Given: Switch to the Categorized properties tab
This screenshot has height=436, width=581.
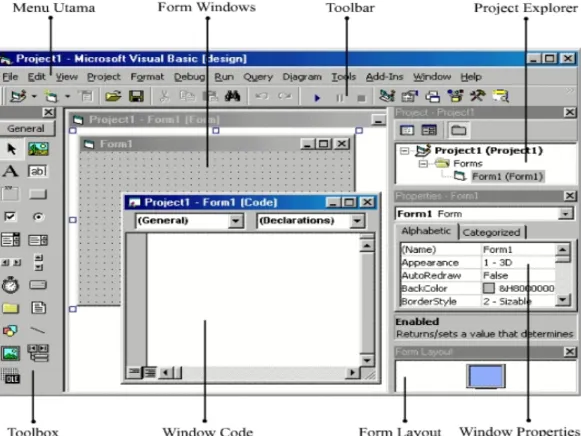Looking at the screenshot, I should [491, 232].
